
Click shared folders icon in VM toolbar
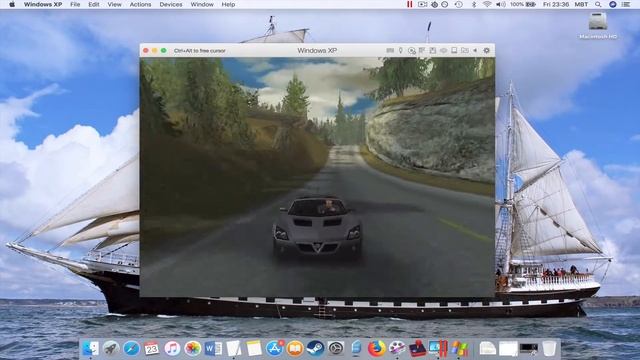[464, 51]
